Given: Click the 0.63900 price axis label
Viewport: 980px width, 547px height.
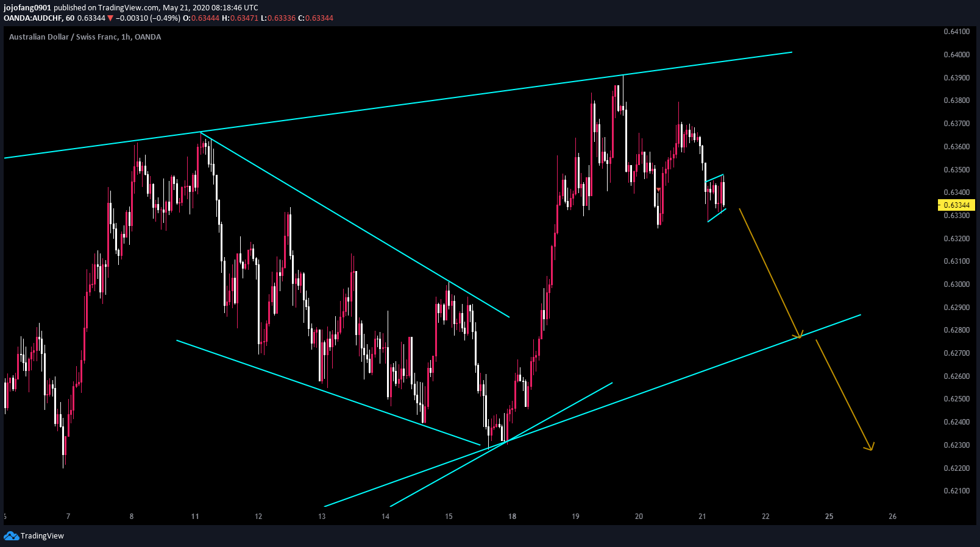Looking at the screenshot, I should point(956,78).
